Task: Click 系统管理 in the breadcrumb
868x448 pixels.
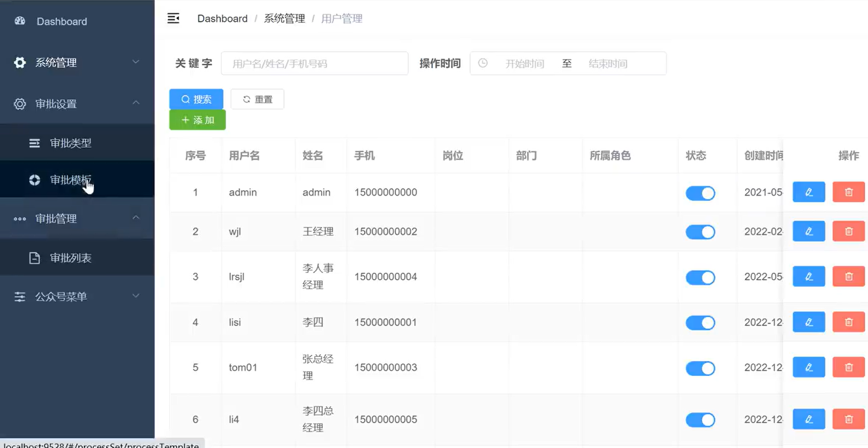Action: pos(284,19)
